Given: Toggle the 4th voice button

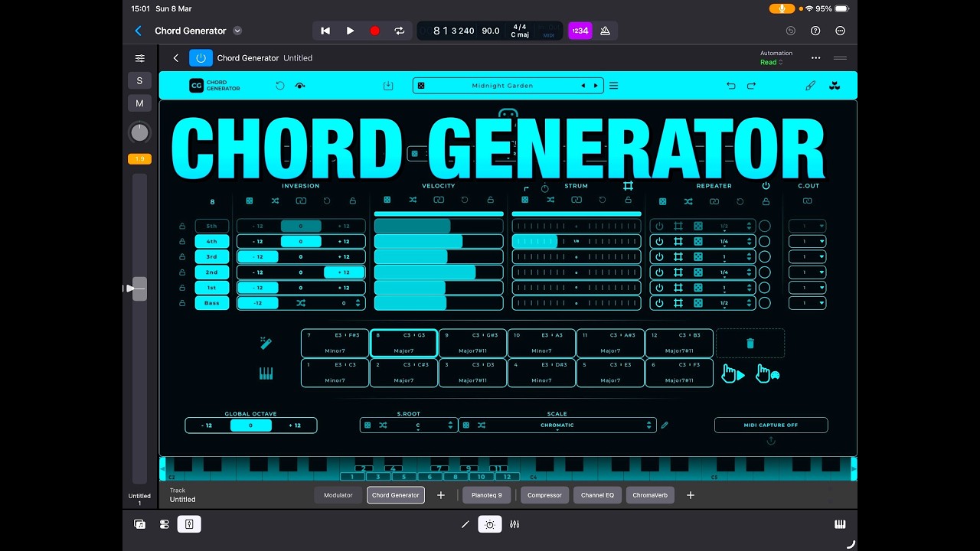Looking at the screenshot, I should [x=212, y=241].
